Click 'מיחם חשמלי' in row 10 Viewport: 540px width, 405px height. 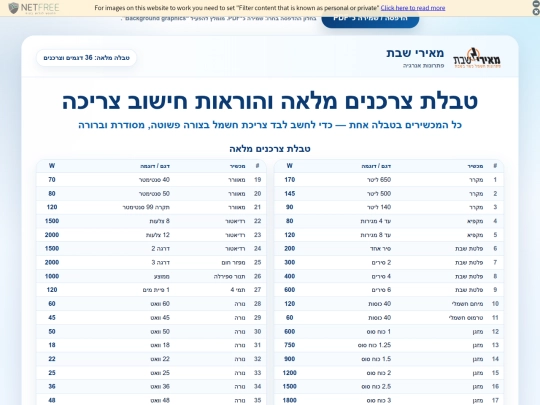click(467, 304)
